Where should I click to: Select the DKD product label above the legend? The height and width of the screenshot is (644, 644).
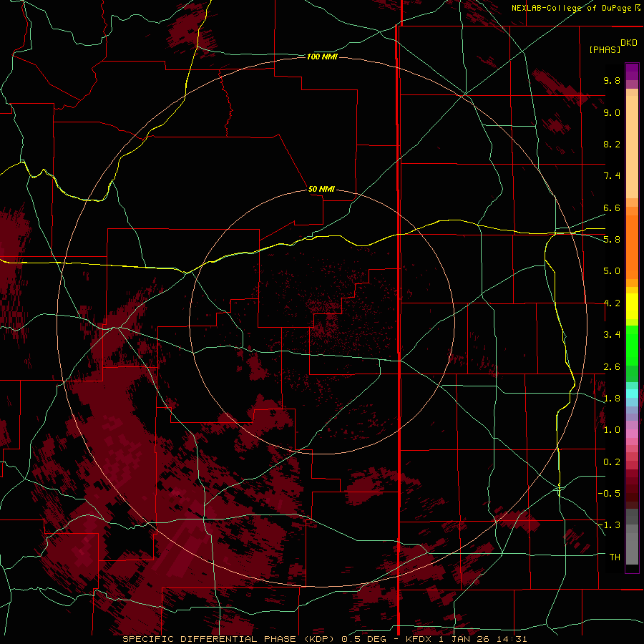click(629, 43)
